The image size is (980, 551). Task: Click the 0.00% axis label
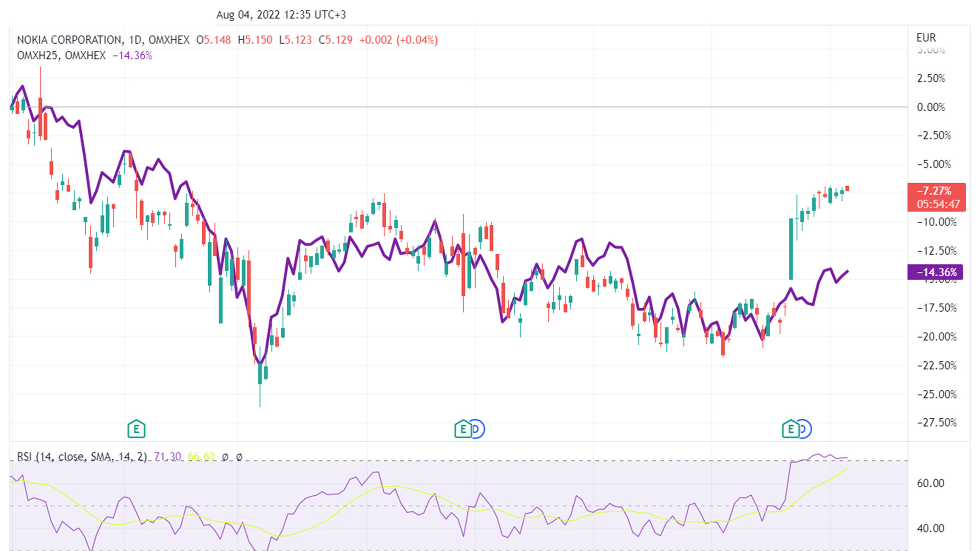931,107
